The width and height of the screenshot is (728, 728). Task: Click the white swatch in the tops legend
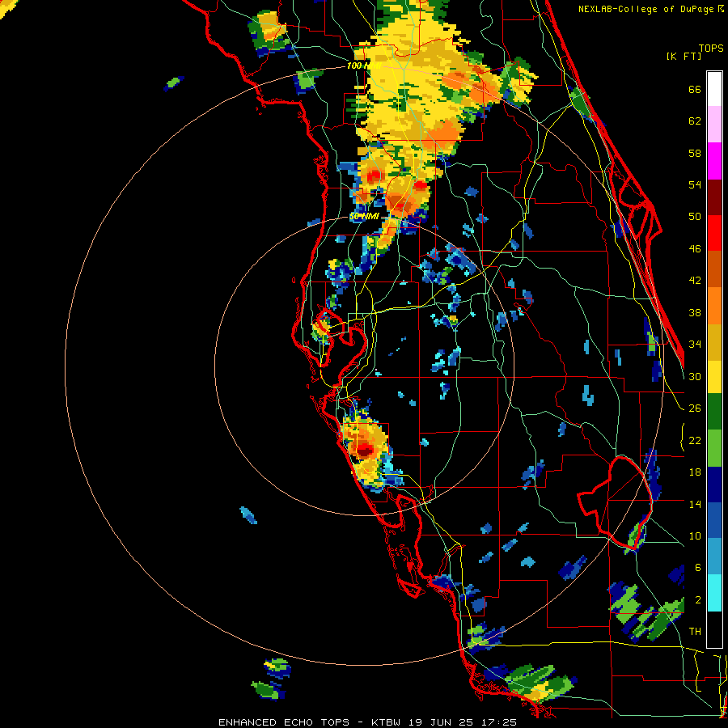coord(714,89)
